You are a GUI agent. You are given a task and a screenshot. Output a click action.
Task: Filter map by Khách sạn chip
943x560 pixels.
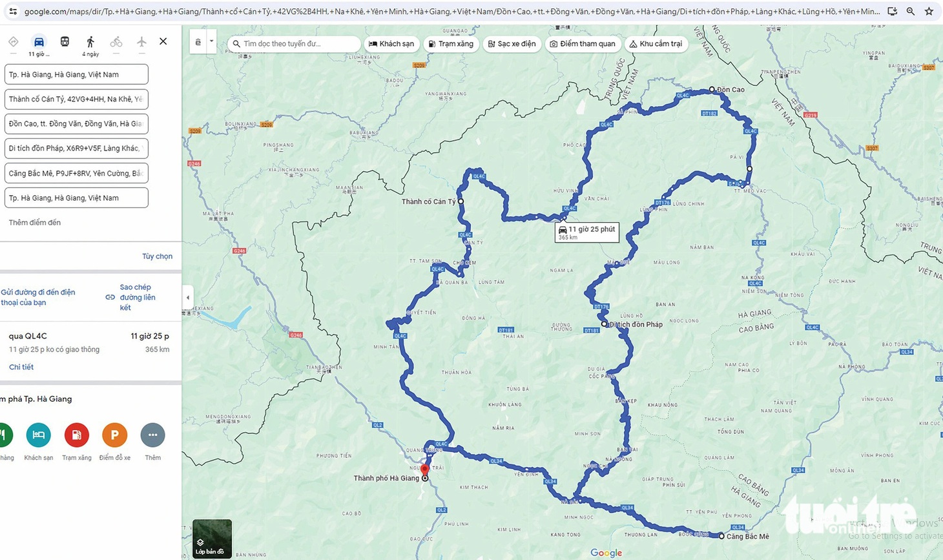click(x=391, y=44)
